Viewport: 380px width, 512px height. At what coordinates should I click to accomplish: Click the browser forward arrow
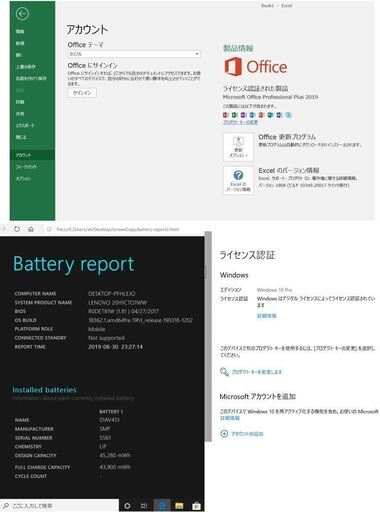3,229
